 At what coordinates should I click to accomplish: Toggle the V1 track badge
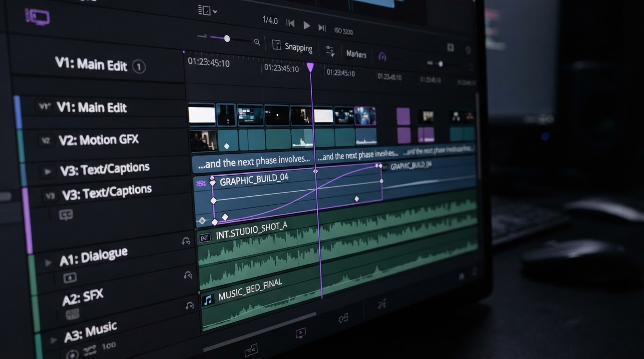44,107
